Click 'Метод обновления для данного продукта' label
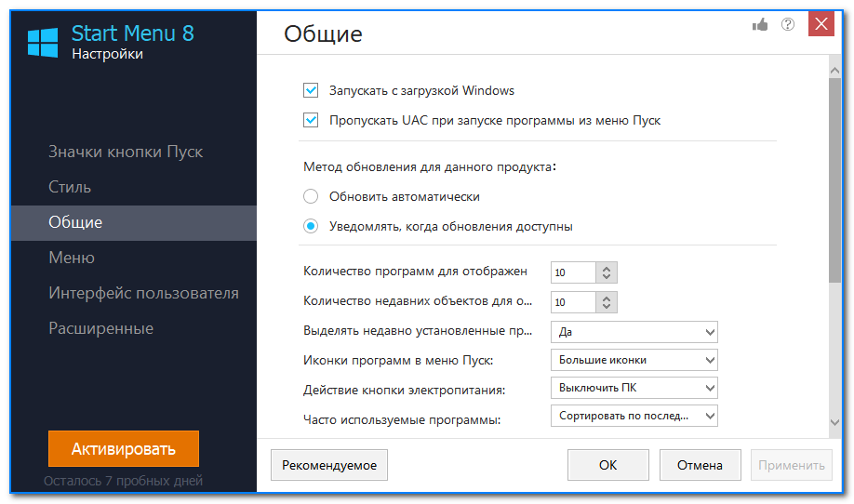Screen dimensions: 854x504 pyautogui.click(x=430, y=167)
